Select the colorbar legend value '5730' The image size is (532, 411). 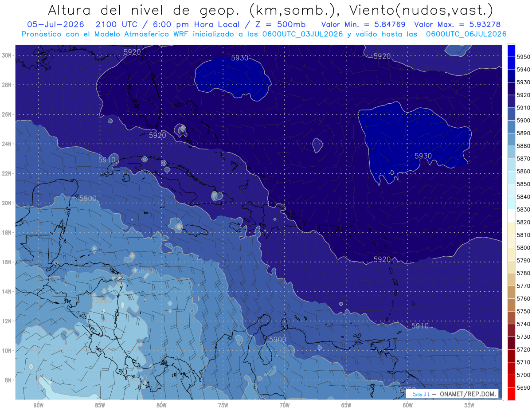[524, 337]
